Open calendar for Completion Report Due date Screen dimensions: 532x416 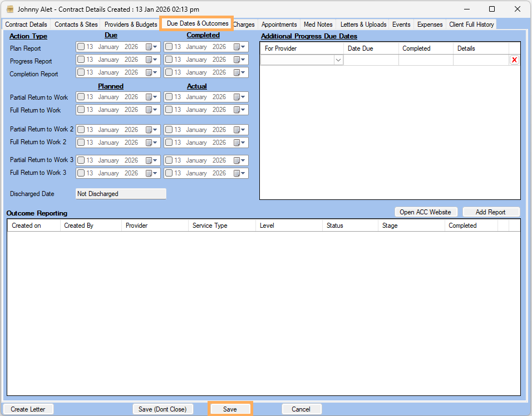coord(151,72)
